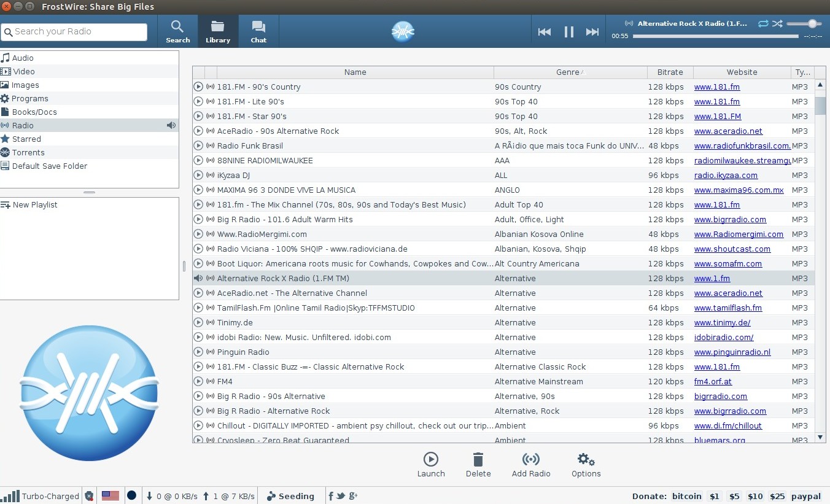830x504 pixels.
Task: Sort by the Website column header
Action: coord(742,72)
